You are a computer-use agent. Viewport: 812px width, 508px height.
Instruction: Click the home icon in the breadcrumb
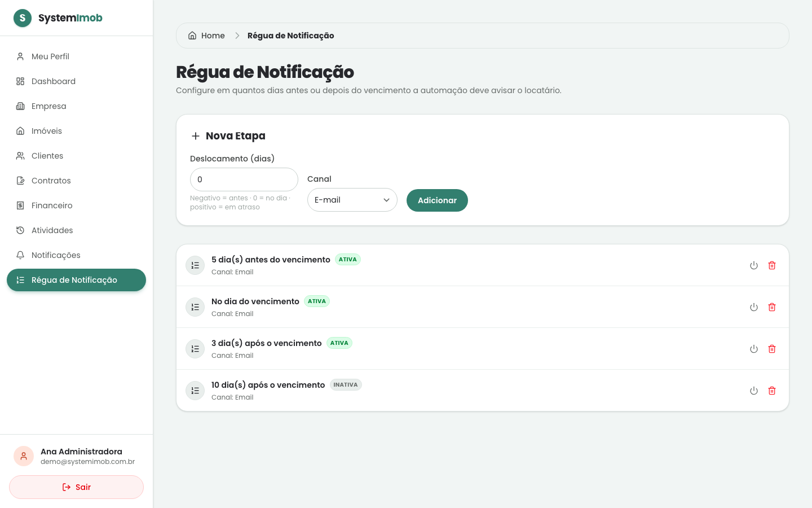click(x=192, y=36)
